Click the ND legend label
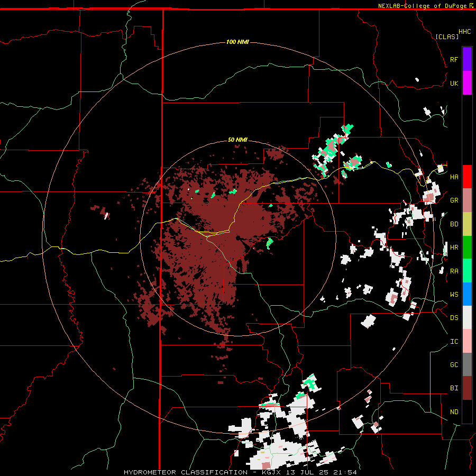Screen dimensions: 476x476 (454, 412)
